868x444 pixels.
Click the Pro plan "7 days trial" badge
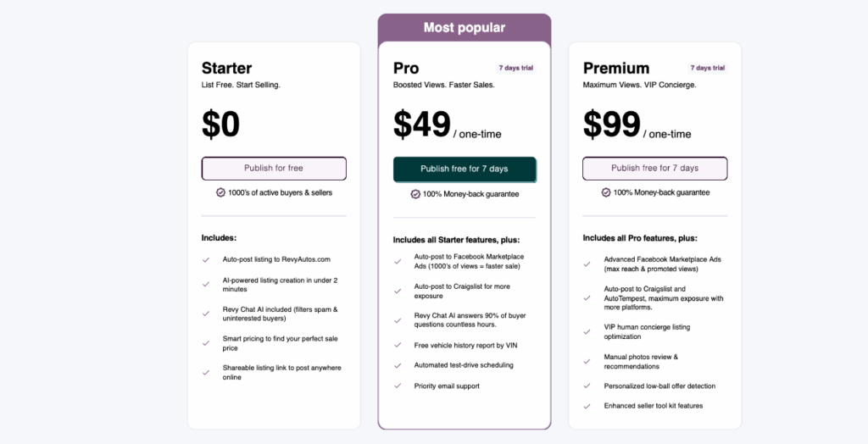(515, 68)
